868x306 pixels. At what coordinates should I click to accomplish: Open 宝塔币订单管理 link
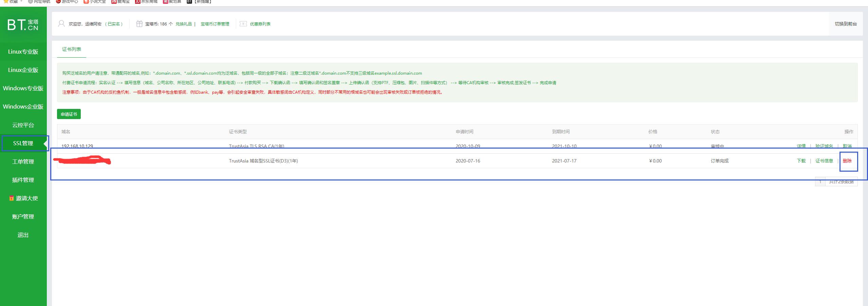click(x=215, y=24)
